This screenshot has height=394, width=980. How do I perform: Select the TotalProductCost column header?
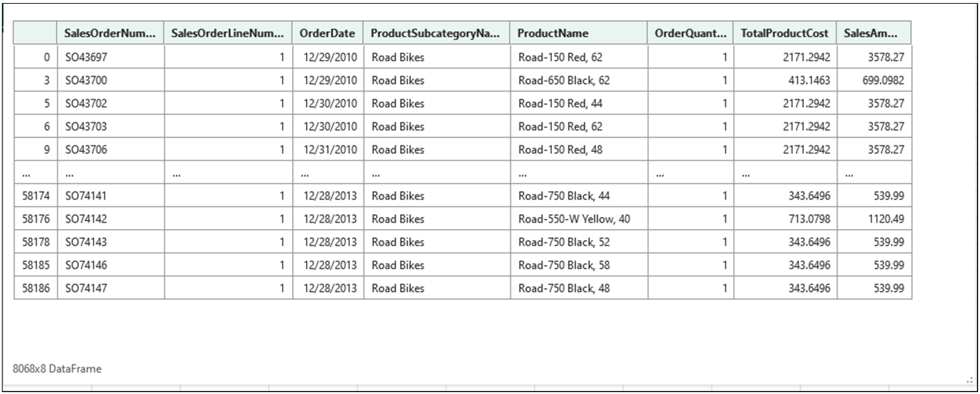pos(782,33)
